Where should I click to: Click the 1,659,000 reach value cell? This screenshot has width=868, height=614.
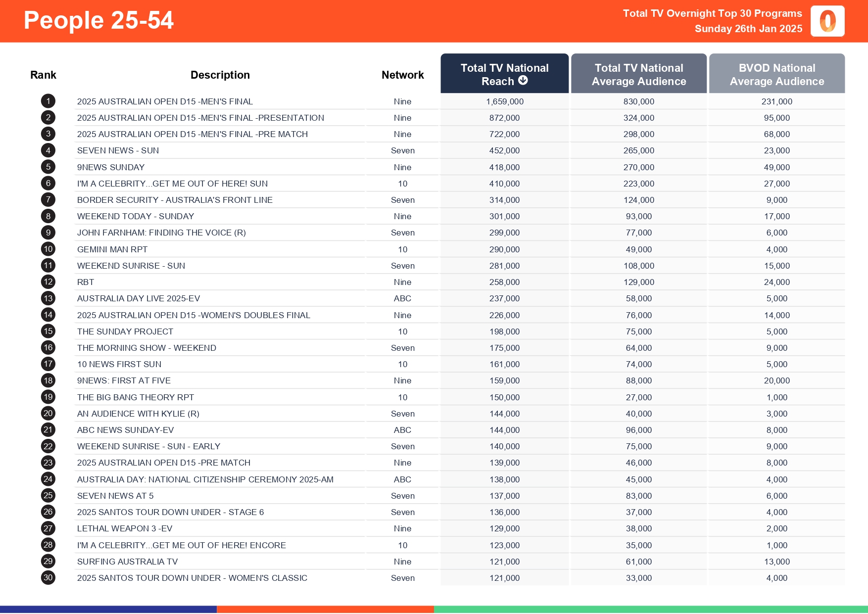(x=505, y=101)
